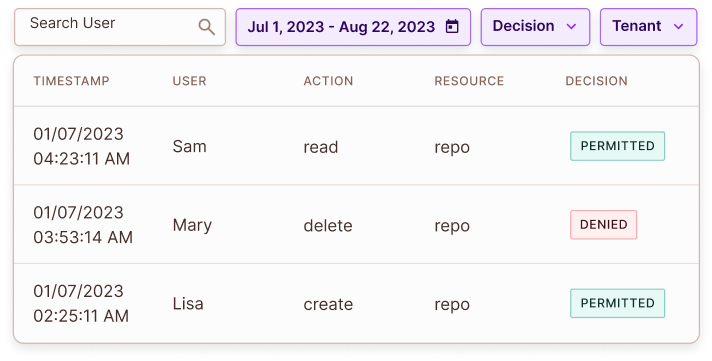Select the user name Mary
The image size is (712, 361).
pos(192,226)
